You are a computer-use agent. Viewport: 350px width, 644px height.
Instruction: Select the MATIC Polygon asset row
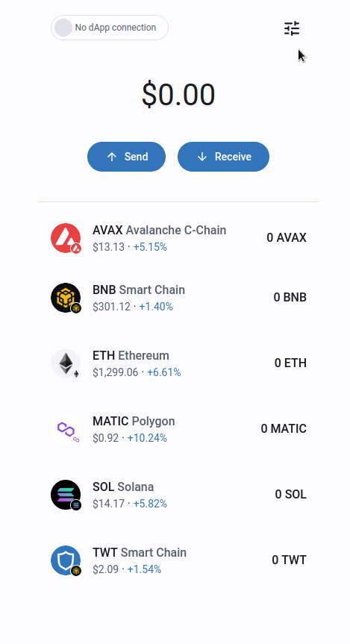click(178, 429)
